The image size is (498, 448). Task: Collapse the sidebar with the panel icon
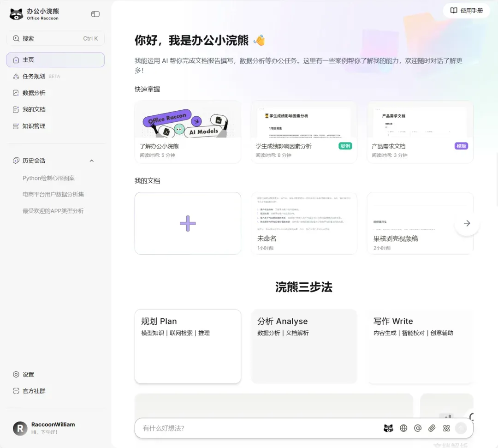pyautogui.click(x=95, y=14)
